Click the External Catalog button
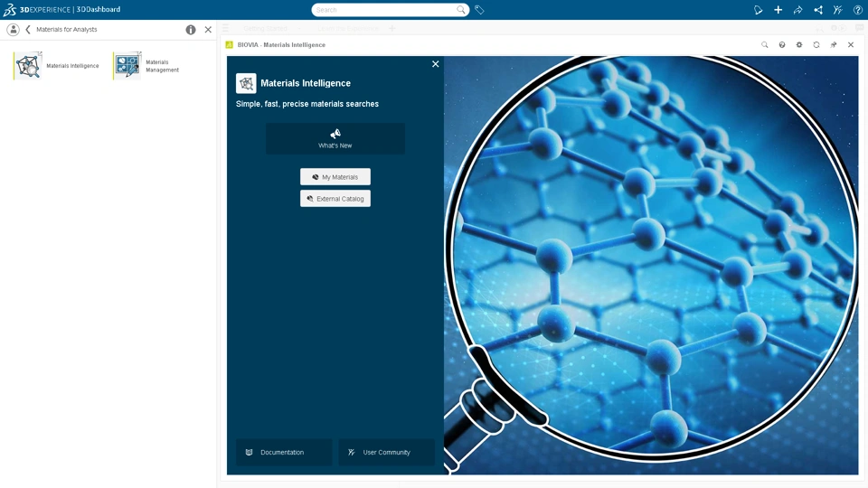 pyautogui.click(x=335, y=199)
